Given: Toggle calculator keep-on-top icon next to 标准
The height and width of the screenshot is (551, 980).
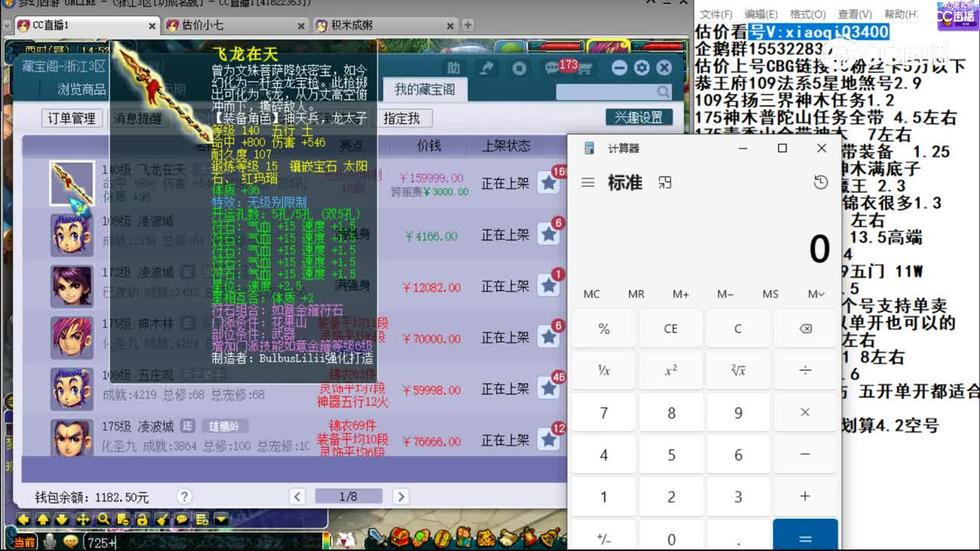Looking at the screenshot, I should pyautogui.click(x=665, y=182).
